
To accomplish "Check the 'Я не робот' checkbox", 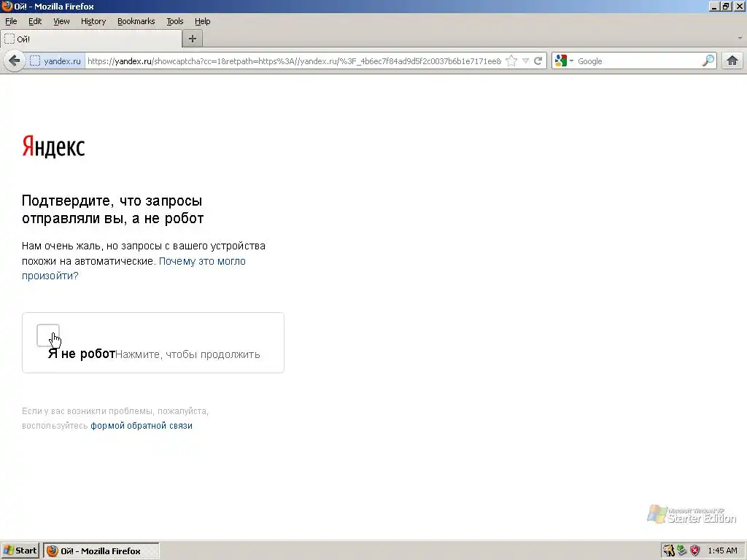I will tap(48, 335).
